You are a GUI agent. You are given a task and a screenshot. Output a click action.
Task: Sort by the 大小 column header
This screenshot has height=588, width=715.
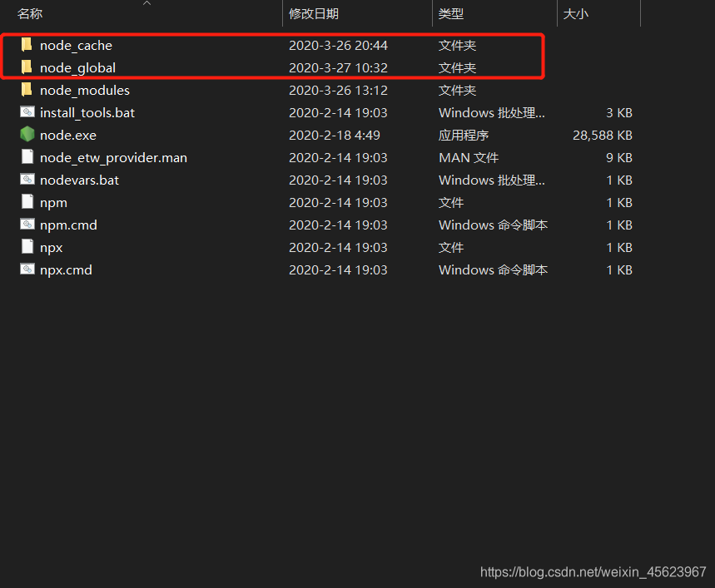576,13
